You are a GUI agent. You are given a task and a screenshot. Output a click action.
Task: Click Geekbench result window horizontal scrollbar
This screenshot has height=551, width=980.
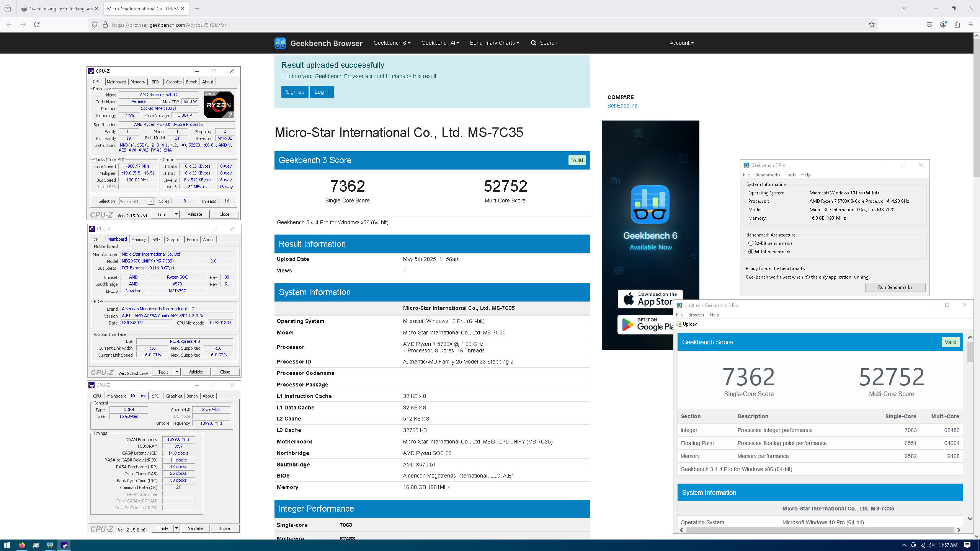click(x=820, y=530)
